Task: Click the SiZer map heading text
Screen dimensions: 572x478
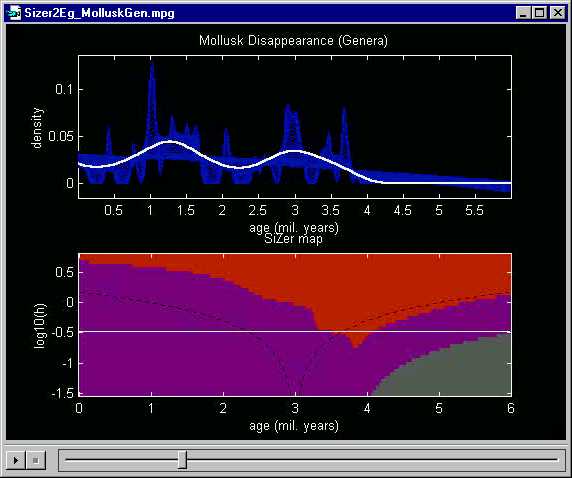Action: [x=293, y=239]
